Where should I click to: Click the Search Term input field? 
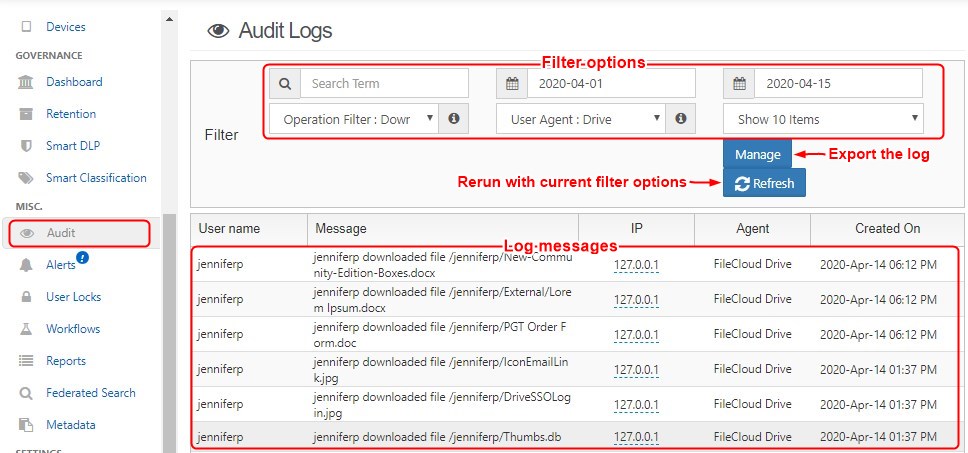point(383,84)
